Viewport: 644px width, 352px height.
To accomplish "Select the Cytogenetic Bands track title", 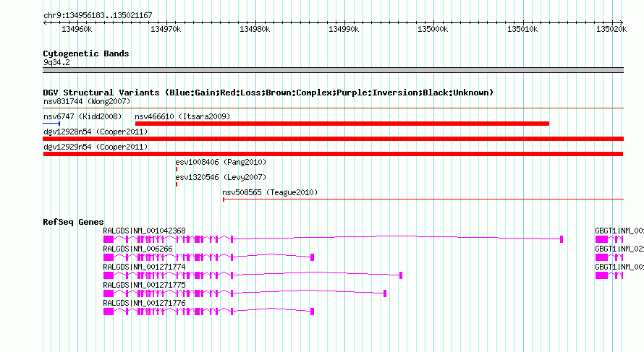I will point(86,53).
